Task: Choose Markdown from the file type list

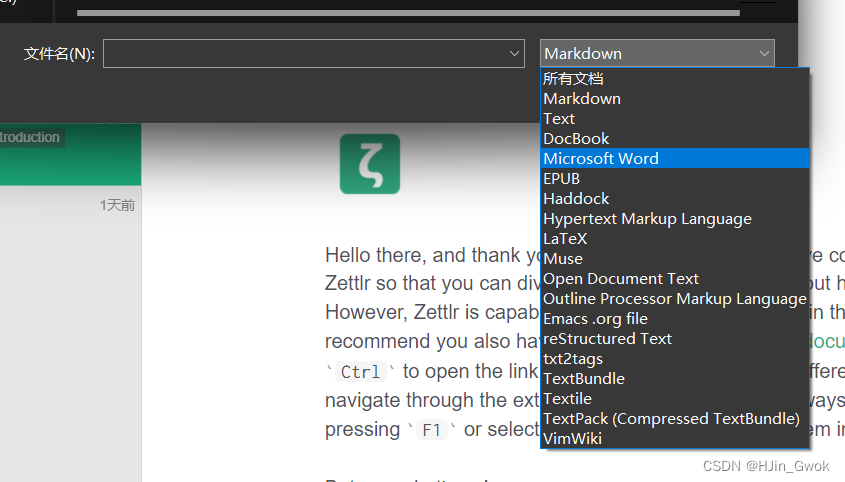Action: [x=675, y=99]
